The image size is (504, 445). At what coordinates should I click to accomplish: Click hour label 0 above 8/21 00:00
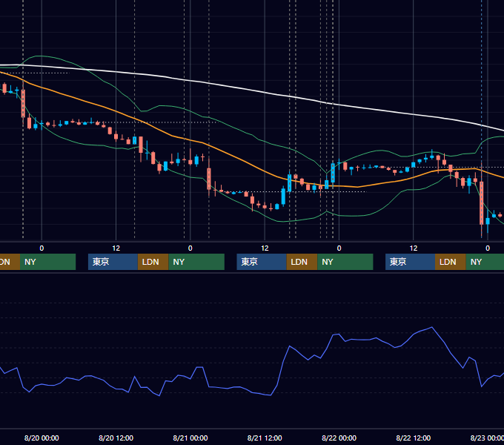[190, 248]
